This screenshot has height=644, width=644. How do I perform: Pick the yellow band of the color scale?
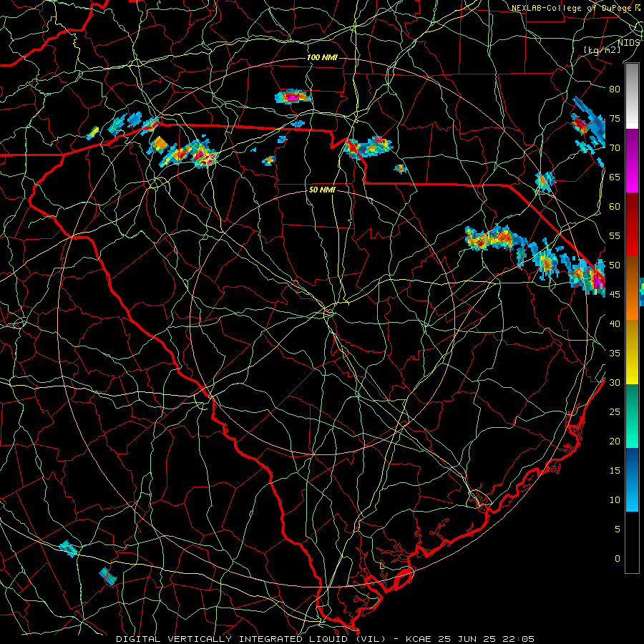pos(632,352)
